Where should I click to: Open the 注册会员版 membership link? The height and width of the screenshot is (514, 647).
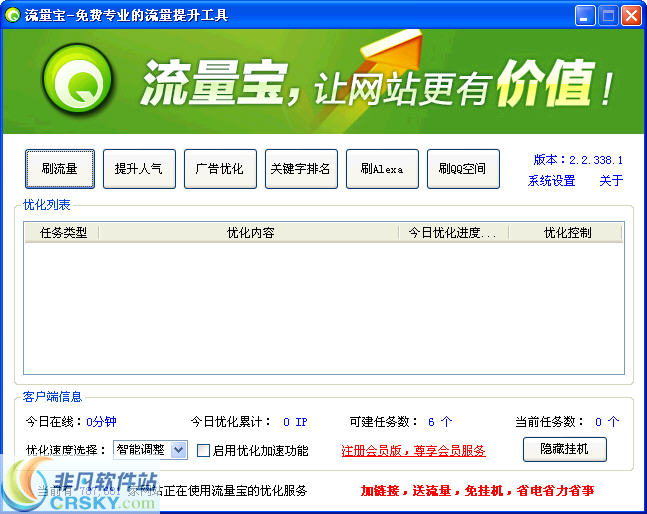tap(413, 450)
